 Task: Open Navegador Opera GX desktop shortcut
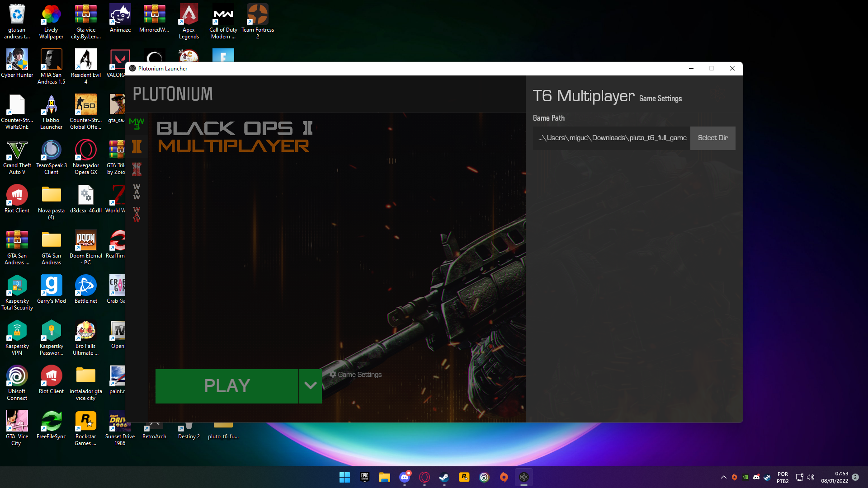[x=86, y=157]
